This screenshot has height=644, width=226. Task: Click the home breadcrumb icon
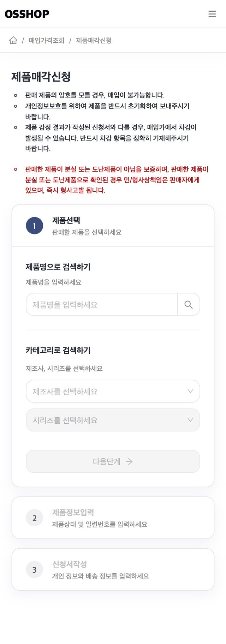coord(13,40)
